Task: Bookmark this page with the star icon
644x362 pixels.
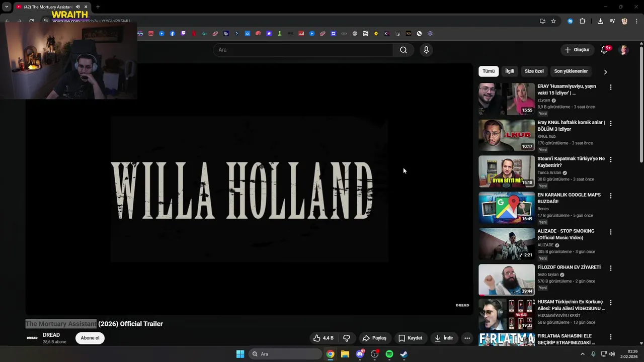Action: tap(553, 21)
